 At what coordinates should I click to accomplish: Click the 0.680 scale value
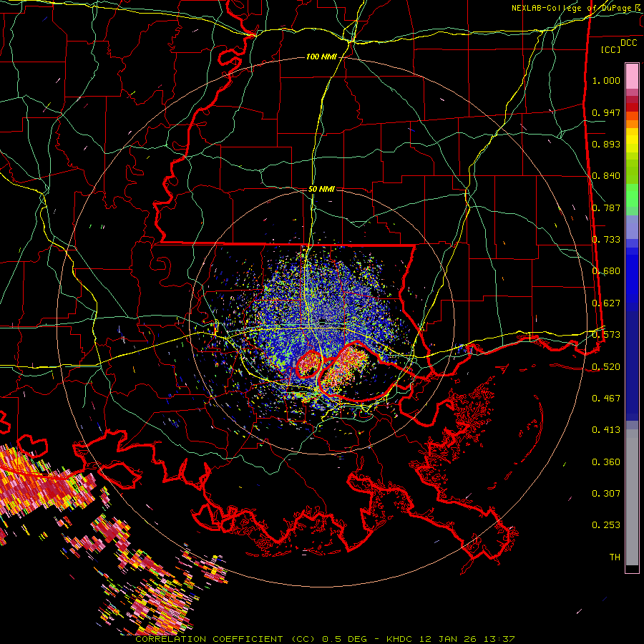click(606, 271)
